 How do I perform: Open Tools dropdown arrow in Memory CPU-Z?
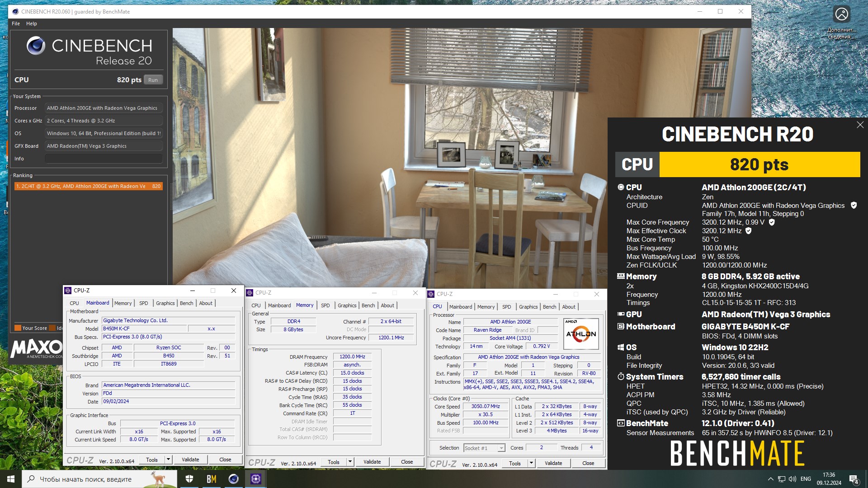(350, 462)
